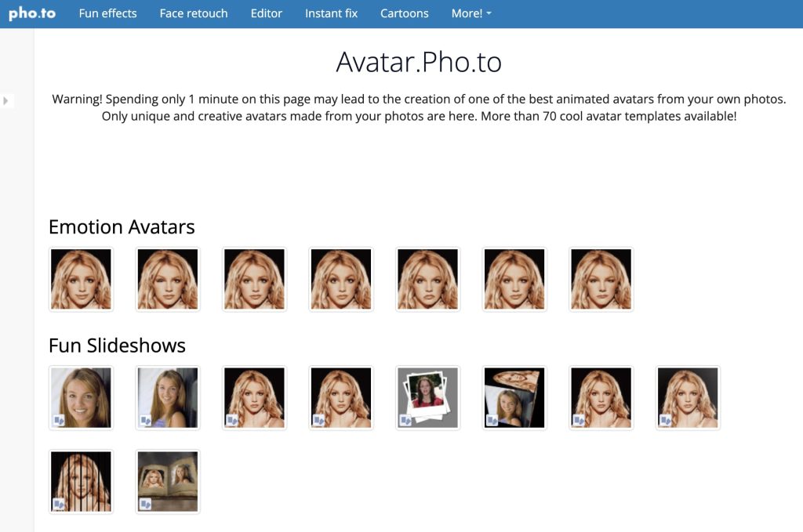Pick the fourth Emotion Avatars thumbnail
This screenshot has height=532, width=803.
pyautogui.click(x=341, y=280)
